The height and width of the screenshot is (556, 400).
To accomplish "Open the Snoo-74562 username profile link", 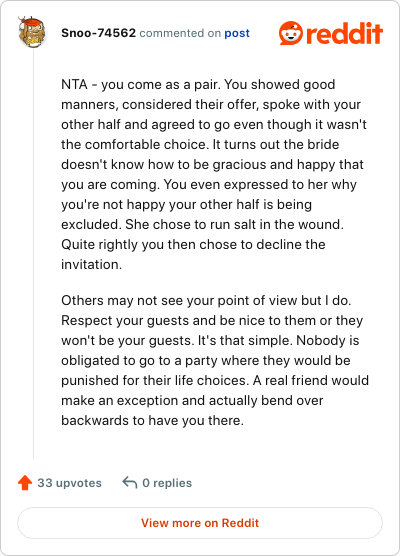I will [98, 33].
